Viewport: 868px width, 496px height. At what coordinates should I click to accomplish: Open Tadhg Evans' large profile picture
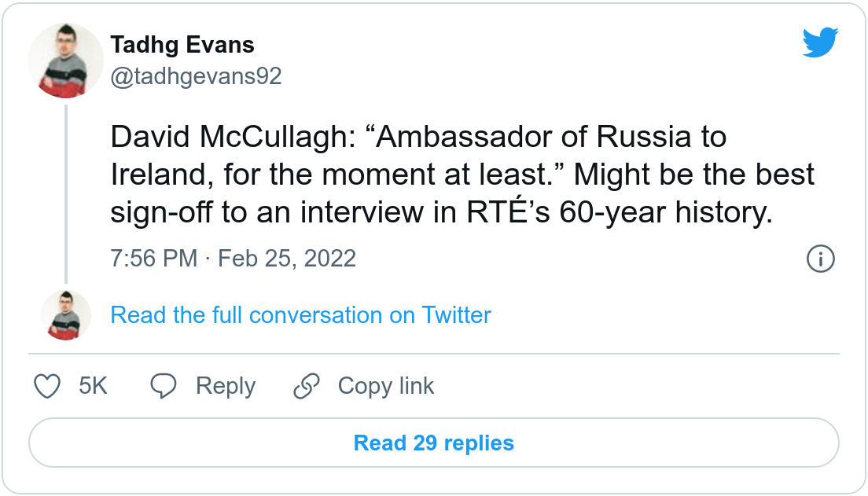coord(66,61)
